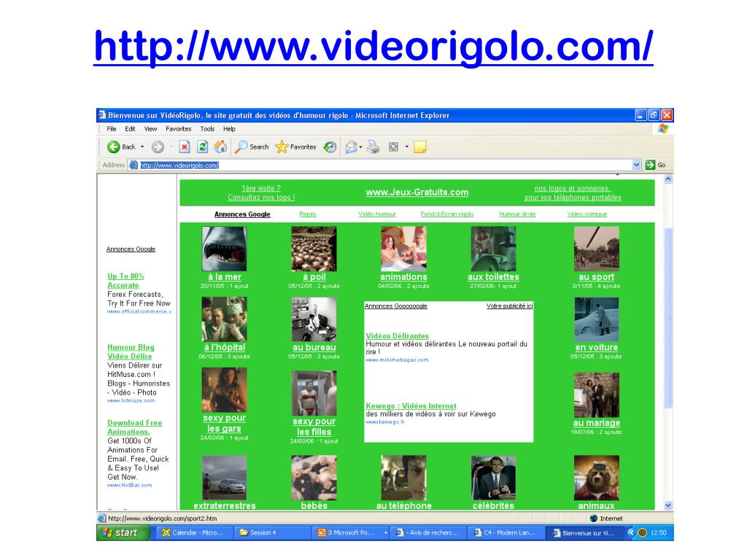
Task: Open the 'en voiture' thumbnail
Action: coord(597,319)
